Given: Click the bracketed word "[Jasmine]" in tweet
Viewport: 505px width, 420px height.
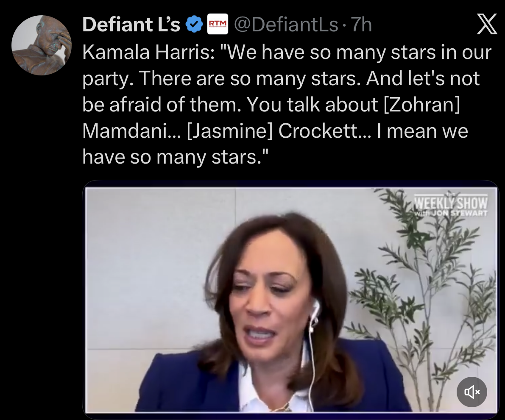Looking at the screenshot, I should [230, 131].
